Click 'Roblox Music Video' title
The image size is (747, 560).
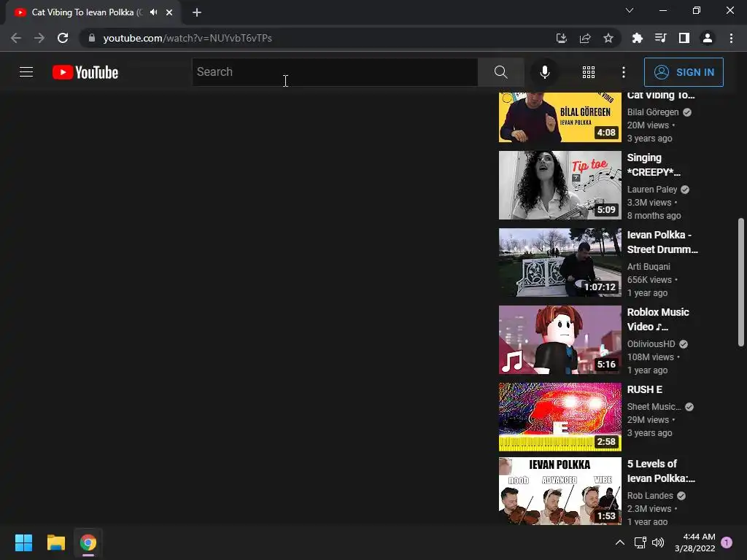(x=658, y=319)
